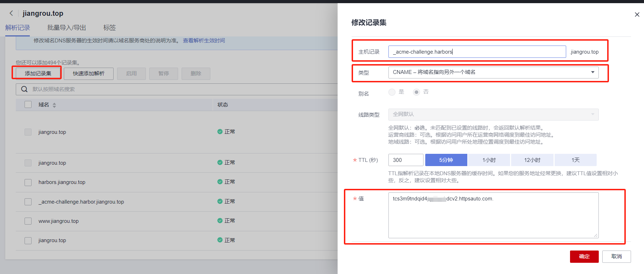Confirm with the red 确定 button
644x274 pixels.
[584, 256]
